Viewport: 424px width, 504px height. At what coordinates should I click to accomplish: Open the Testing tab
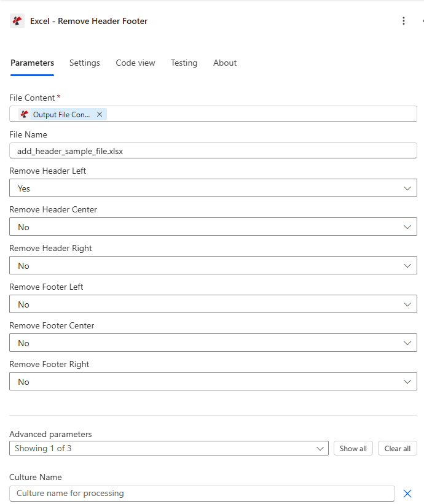184,63
